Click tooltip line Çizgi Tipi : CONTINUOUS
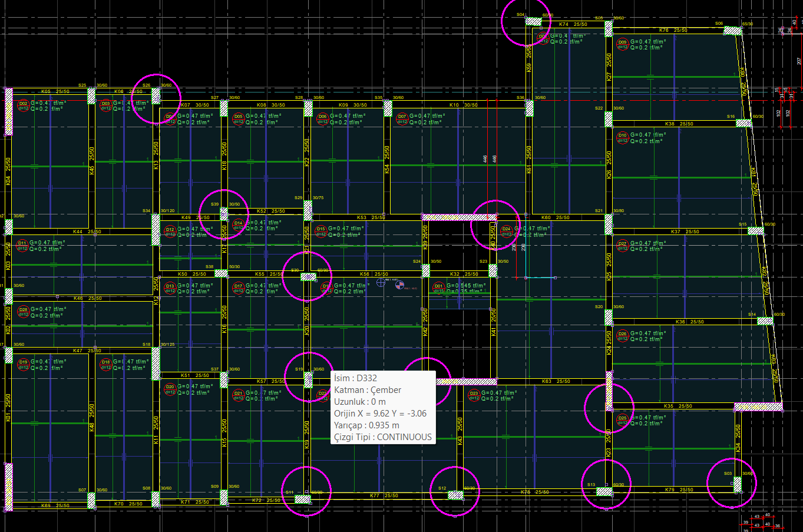Image resolution: width=803 pixels, height=532 pixels. [x=383, y=437]
